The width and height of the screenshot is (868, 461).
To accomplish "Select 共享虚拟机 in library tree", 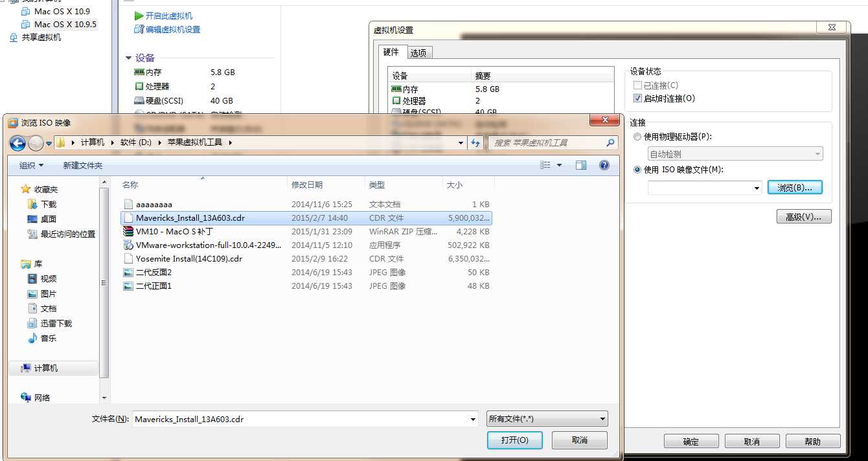I will pos(35,37).
